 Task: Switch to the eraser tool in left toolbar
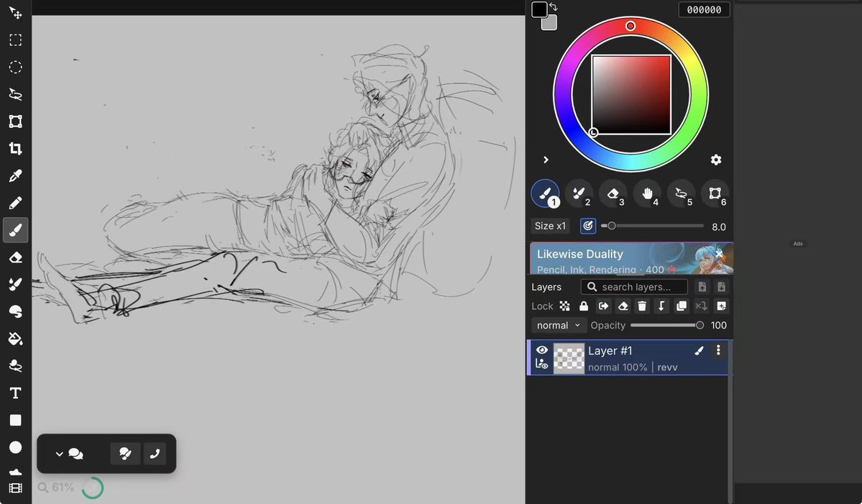click(x=15, y=257)
